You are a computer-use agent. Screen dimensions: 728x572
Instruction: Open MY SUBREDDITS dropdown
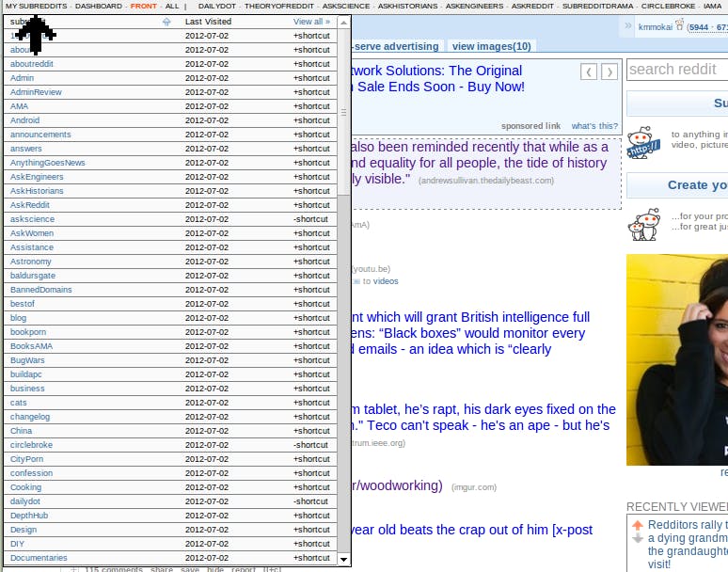click(37, 6)
